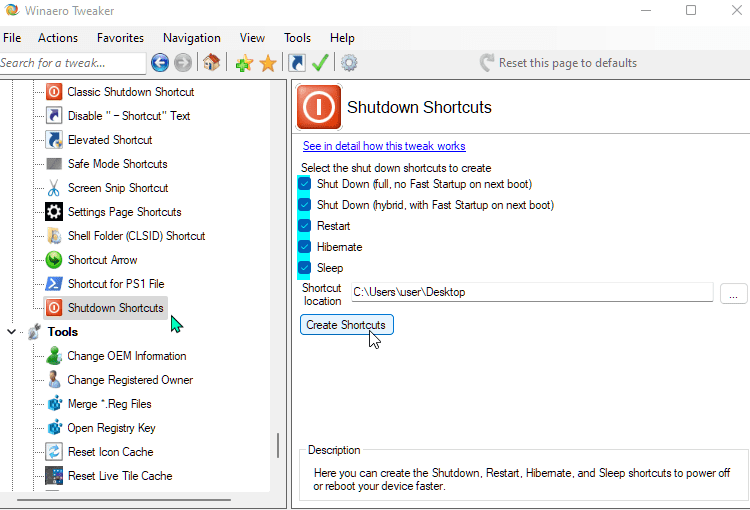The height and width of the screenshot is (510, 750).
Task: Click the browse ellipsis button
Action: [x=733, y=293]
